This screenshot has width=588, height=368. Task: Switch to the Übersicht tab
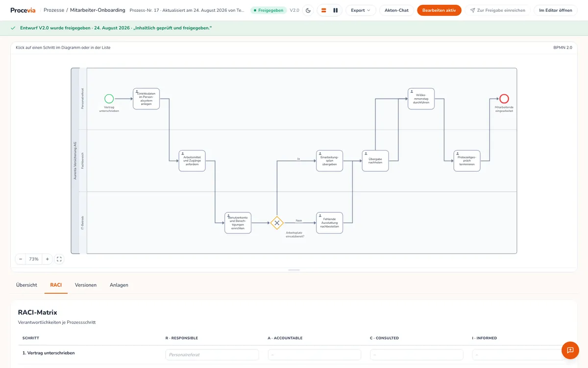[x=26, y=285]
